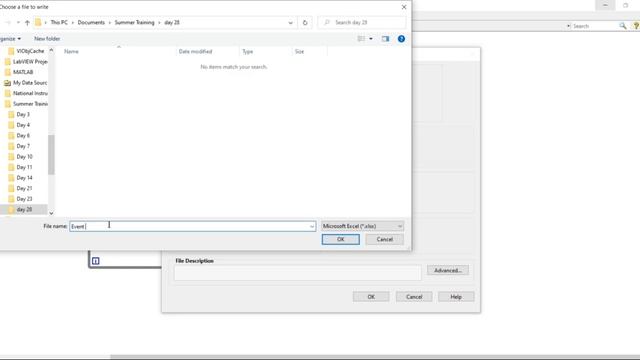Cancel the background configuration dialog

414,297
